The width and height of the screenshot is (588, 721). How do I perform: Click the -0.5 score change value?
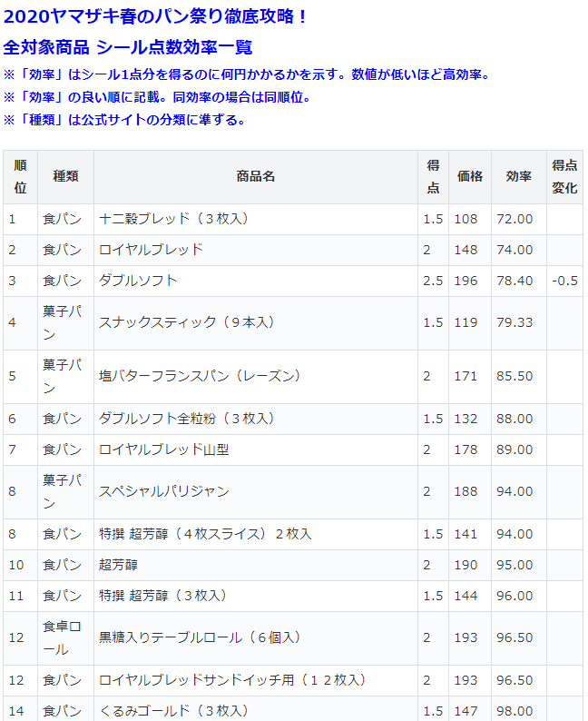[564, 281]
